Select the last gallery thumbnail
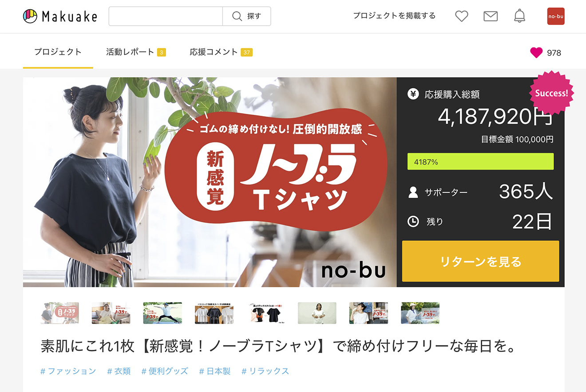The width and height of the screenshot is (586, 392). (x=420, y=313)
